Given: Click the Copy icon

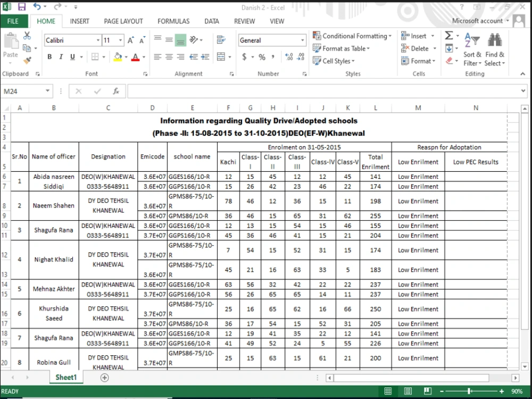Looking at the screenshot, I should pyautogui.click(x=27, y=48).
